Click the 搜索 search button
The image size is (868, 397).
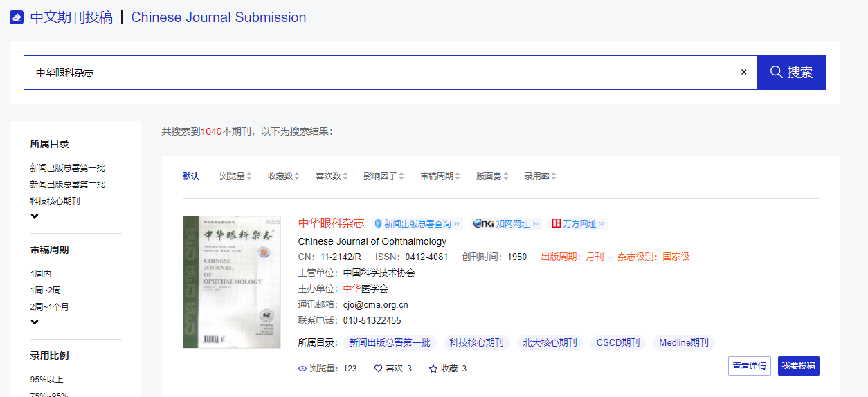(791, 72)
